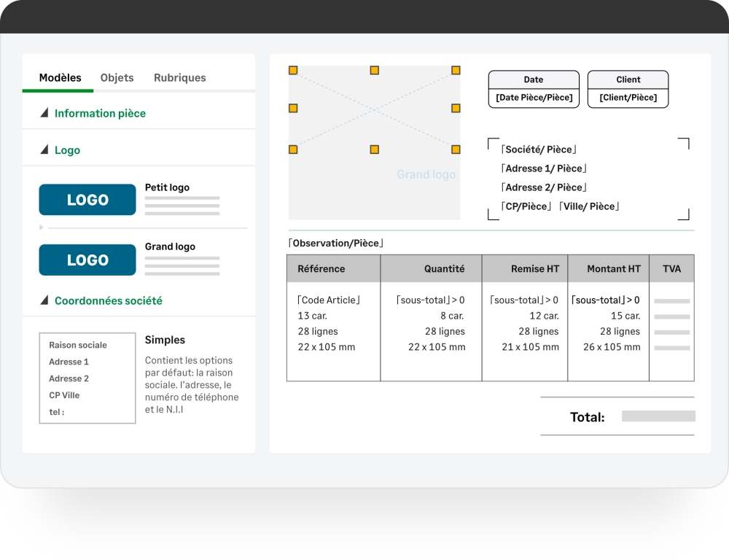The image size is (729, 560).
Task: Select the [Date Pièce/Pièce] field
Action: 534,98
